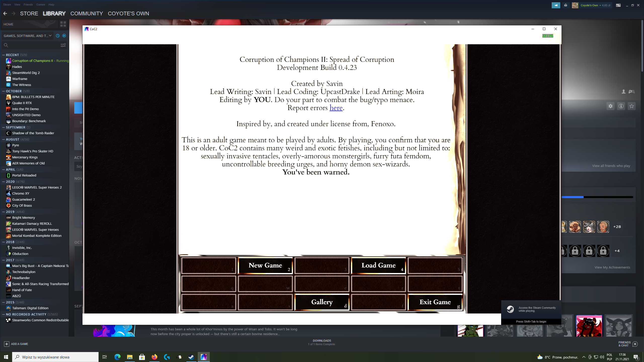The width and height of the screenshot is (644, 362).
Task: Click the Steam announcements megaphone icon
Action: point(556,5)
